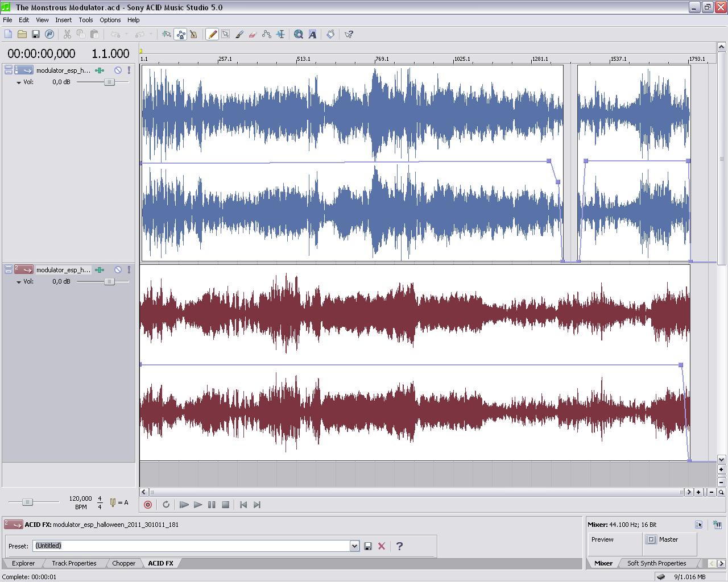The height and width of the screenshot is (582, 728).
Task: Open Mixer properties icon
Action: [x=699, y=525]
